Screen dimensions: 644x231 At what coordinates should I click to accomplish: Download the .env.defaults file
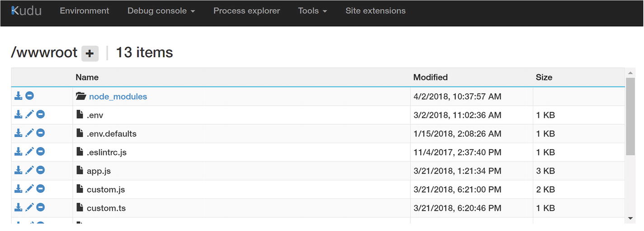pos(18,133)
